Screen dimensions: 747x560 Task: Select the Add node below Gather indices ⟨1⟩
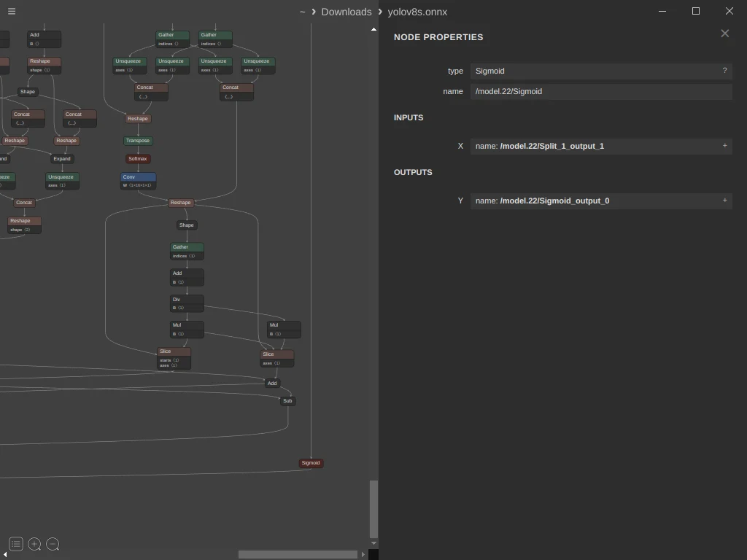187,277
